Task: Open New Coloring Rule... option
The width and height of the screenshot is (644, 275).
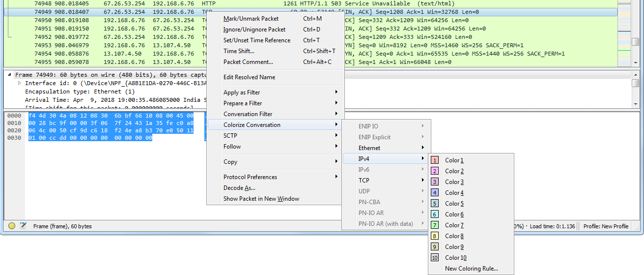Action: 471,269
